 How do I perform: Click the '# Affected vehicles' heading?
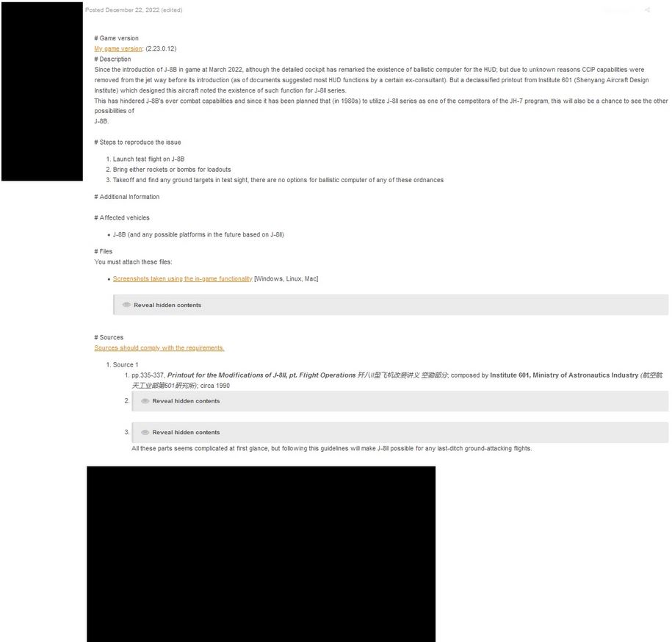point(122,217)
